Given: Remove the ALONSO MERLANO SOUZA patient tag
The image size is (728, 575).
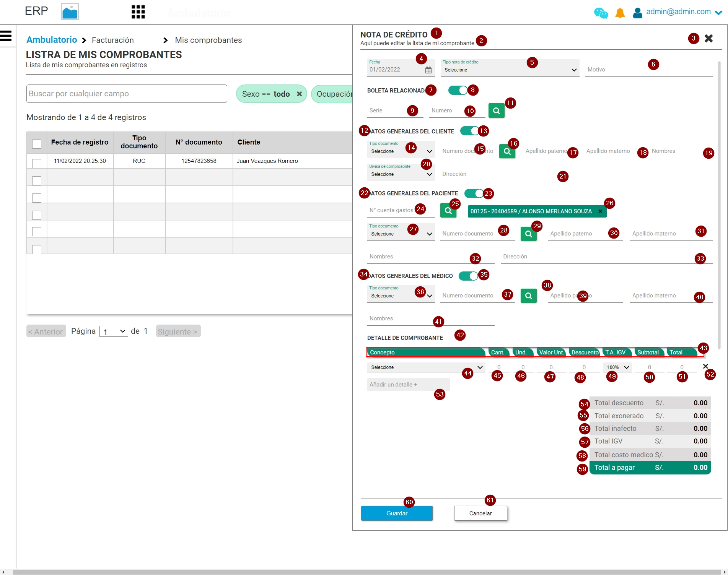Looking at the screenshot, I should tap(600, 211).
